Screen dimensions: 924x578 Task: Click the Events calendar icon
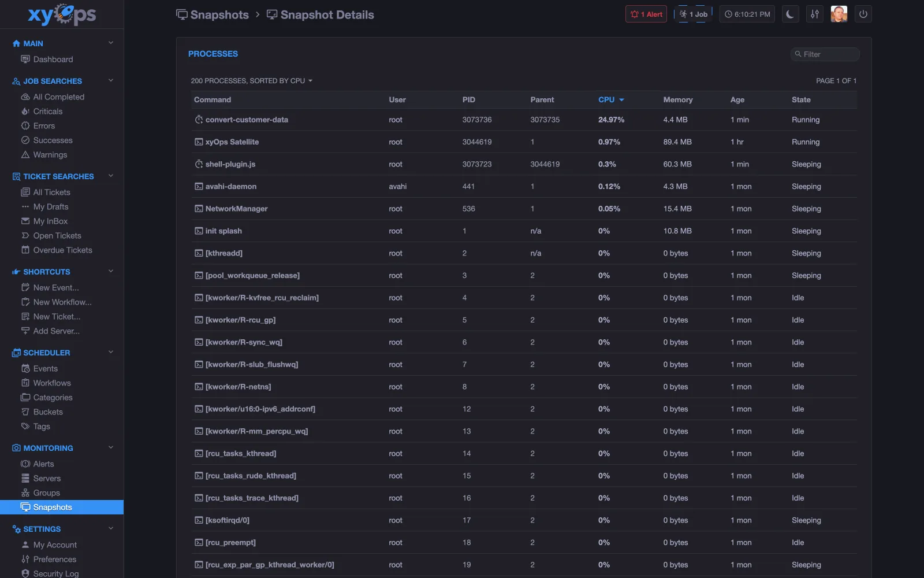point(25,368)
